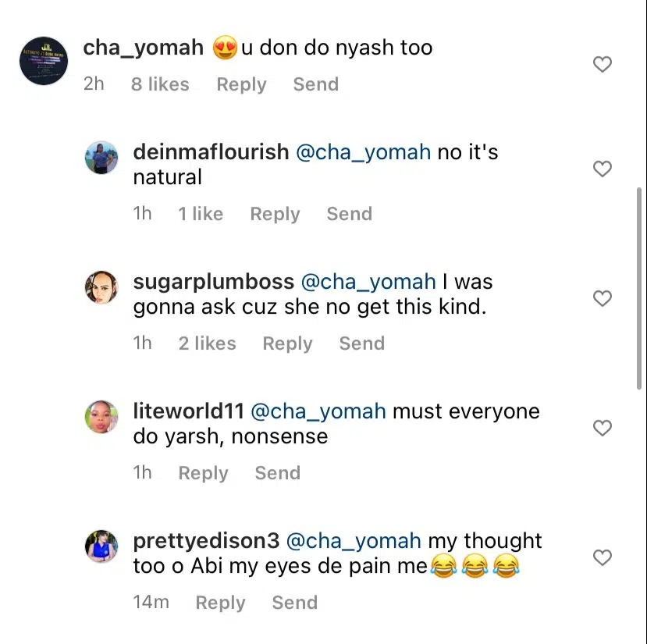Like deinmaflourish's reply with heart icon

coord(602,169)
